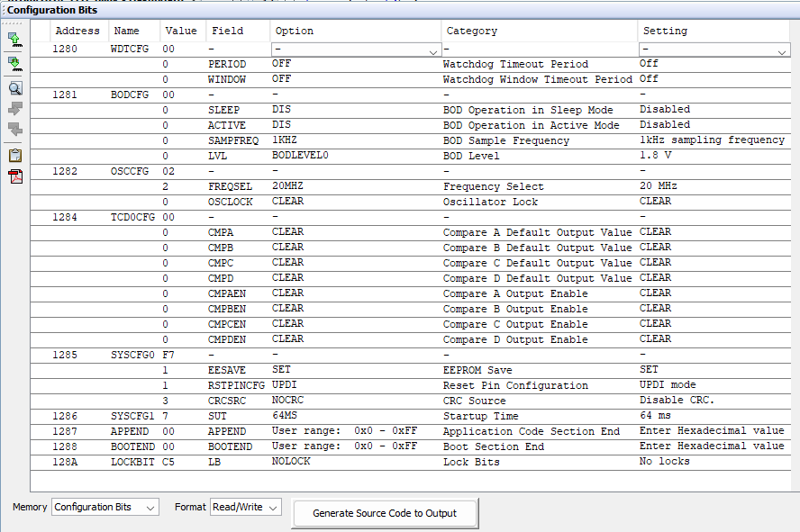This screenshot has width=800, height=532.
Task: Click the 1kHz sampling frequency setting cell
Action: coord(713,140)
